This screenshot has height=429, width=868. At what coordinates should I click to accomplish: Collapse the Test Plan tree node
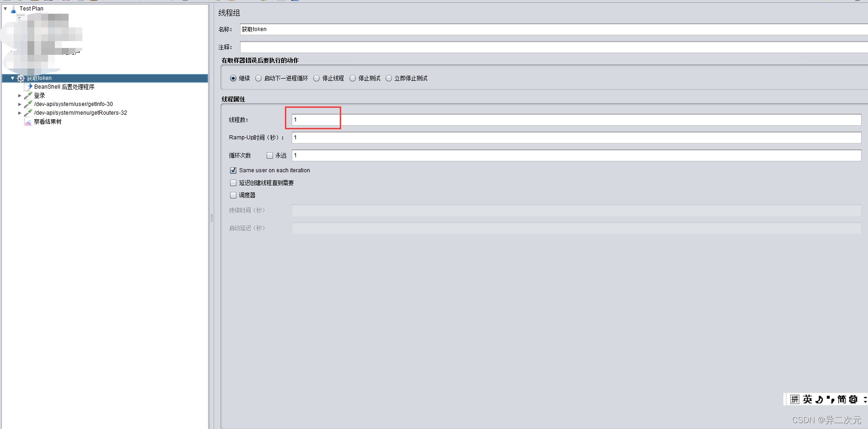click(5, 9)
